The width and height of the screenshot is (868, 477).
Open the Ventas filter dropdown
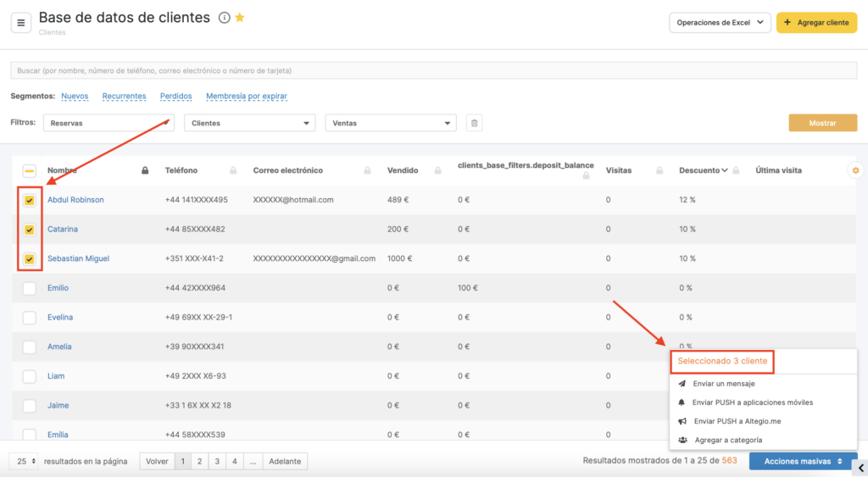[390, 124]
